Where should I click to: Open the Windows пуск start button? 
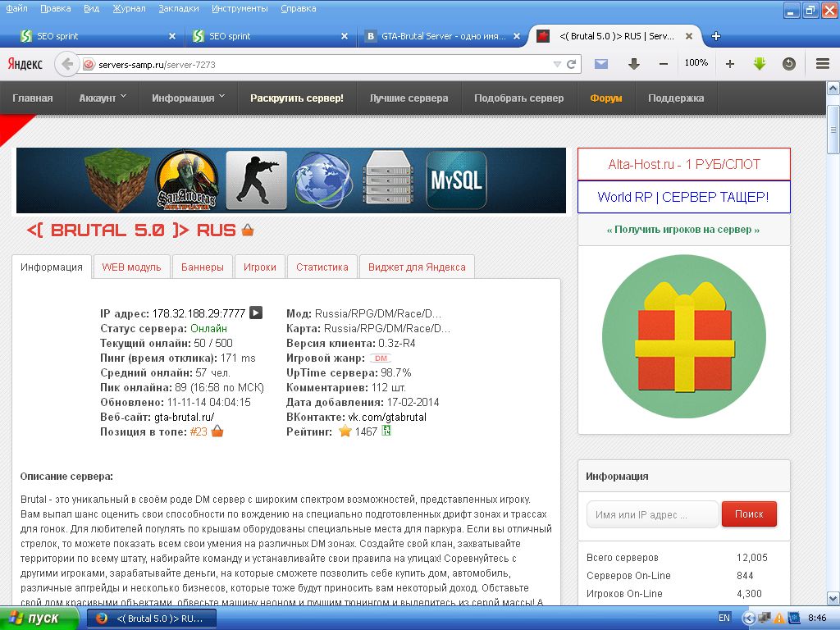[39, 619]
